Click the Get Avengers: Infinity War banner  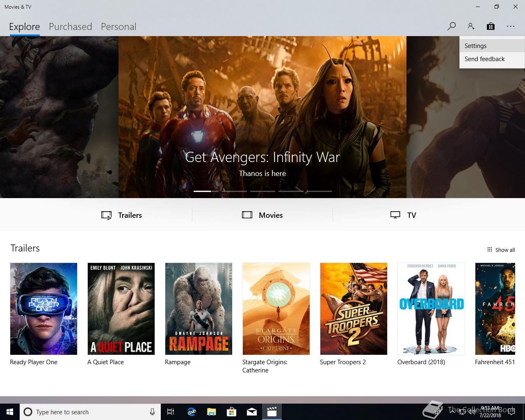tap(262, 117)
